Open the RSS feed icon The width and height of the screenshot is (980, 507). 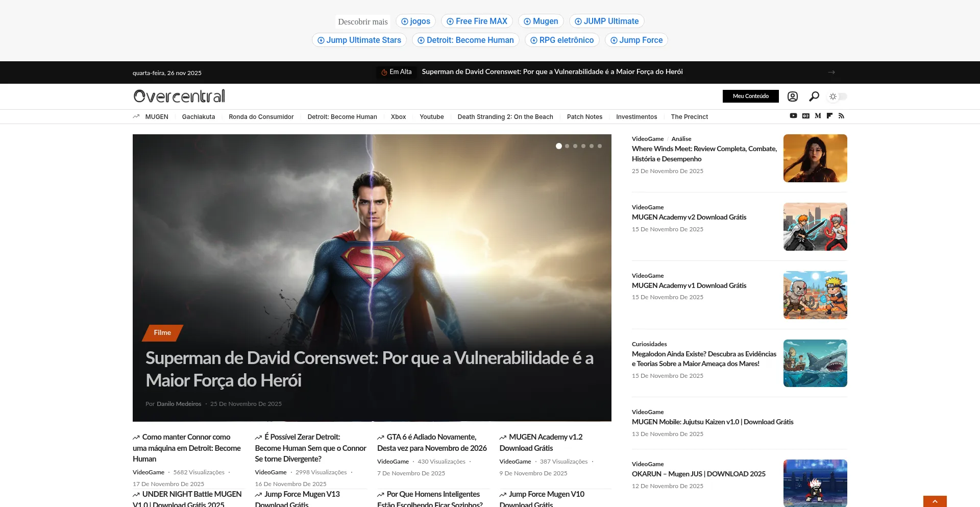click(x=841, y=116)
